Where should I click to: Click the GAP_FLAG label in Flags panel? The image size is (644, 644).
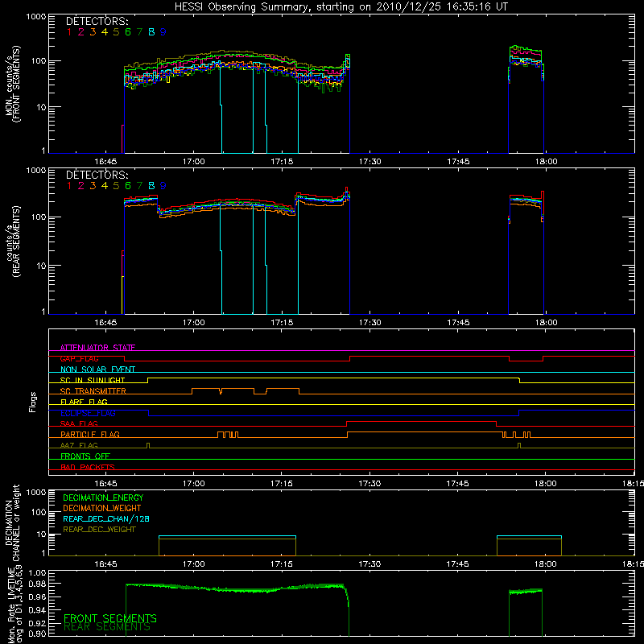(79, 358)
